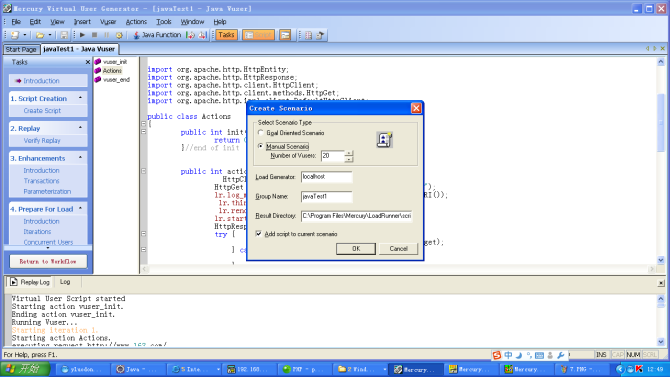Collapse the Enhancements section in Tasks

80,158
